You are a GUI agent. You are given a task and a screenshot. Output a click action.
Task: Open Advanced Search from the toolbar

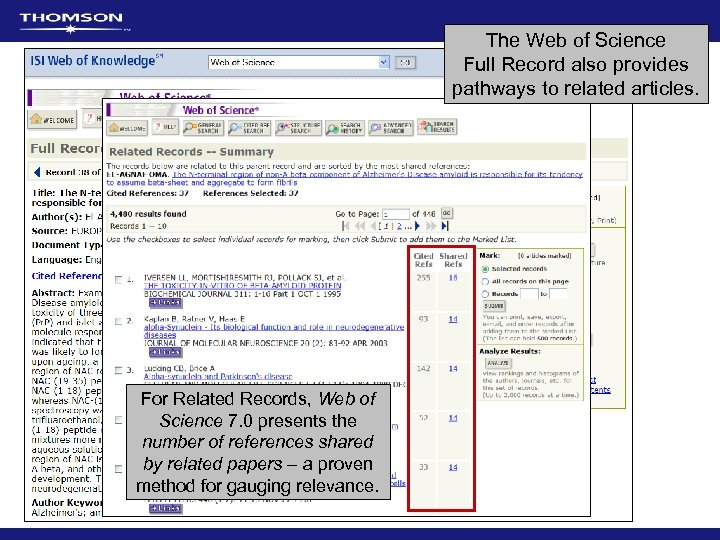tap(391, 128)
